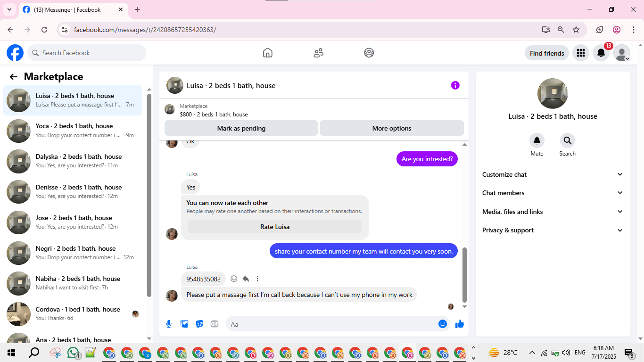This screenshot has height=362, width=644.
Task: Click the back arrow beside Marketplace
Action: coord(13,77)
